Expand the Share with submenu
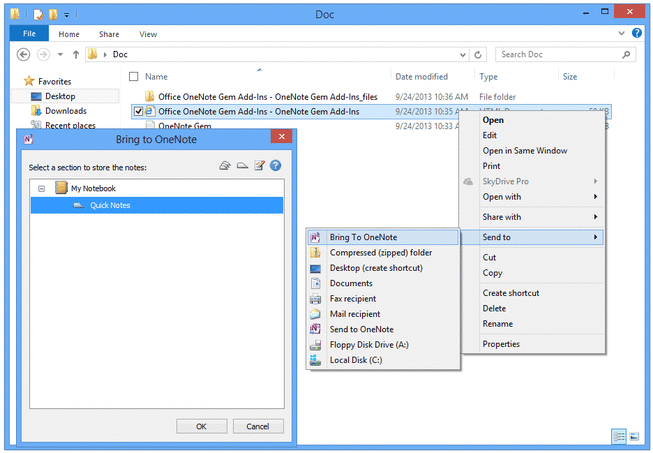Image resolution: width=653 pixels, height=453 pixels. tap(532, 217)
